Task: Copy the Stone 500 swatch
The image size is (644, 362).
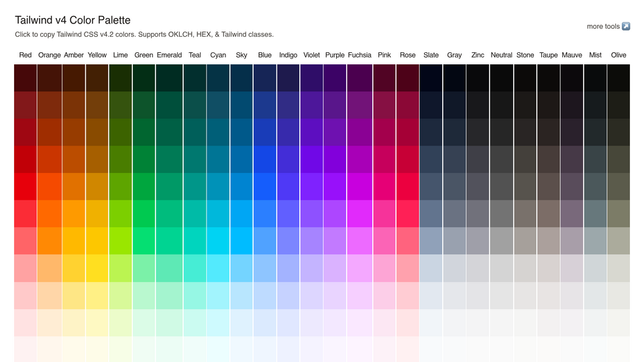Action: point(525,213)
